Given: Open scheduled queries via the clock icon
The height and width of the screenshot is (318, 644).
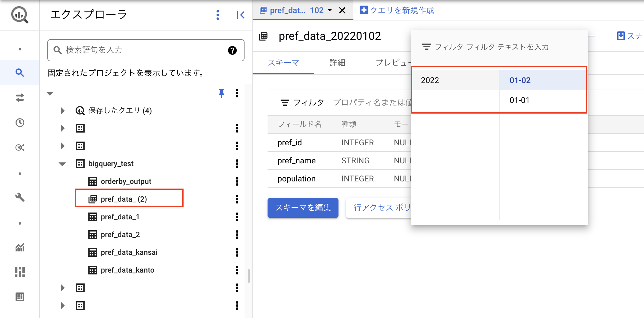Looking at the screenshot, I should [x=20, y=123].
